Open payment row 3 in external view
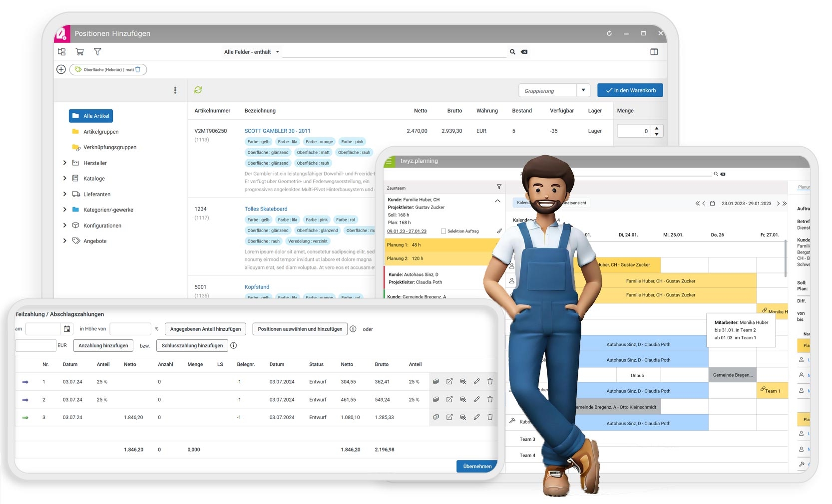The image size is (832, 504). (x=449, y=417)
